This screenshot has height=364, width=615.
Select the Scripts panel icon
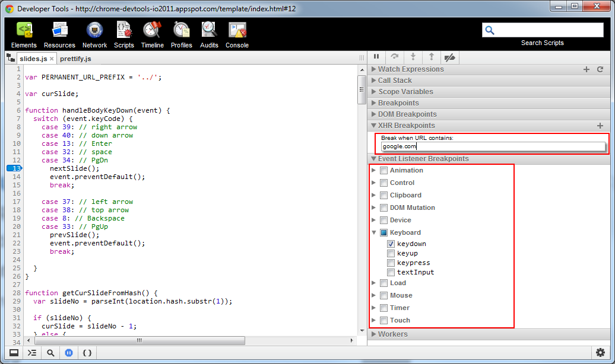124,30
